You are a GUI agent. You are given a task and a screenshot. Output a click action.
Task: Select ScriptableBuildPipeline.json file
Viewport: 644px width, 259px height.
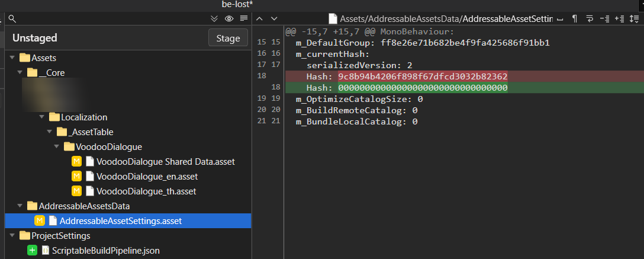[105, 251]
